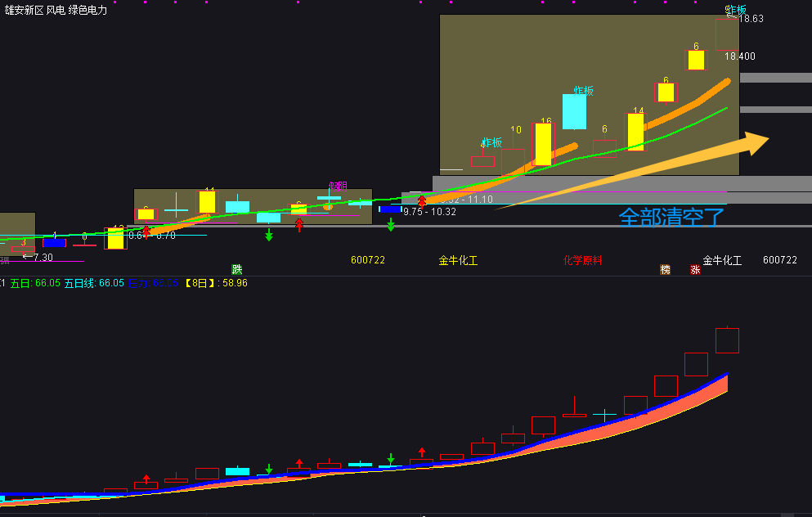Click the 炸板 label above cyan candle
Image resolution: width=812 pixels, height=517 pixels.
tap(584, 91)
